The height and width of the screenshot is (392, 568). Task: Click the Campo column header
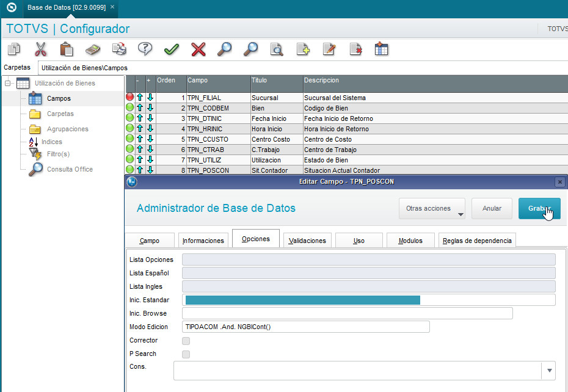pos(219,84)
